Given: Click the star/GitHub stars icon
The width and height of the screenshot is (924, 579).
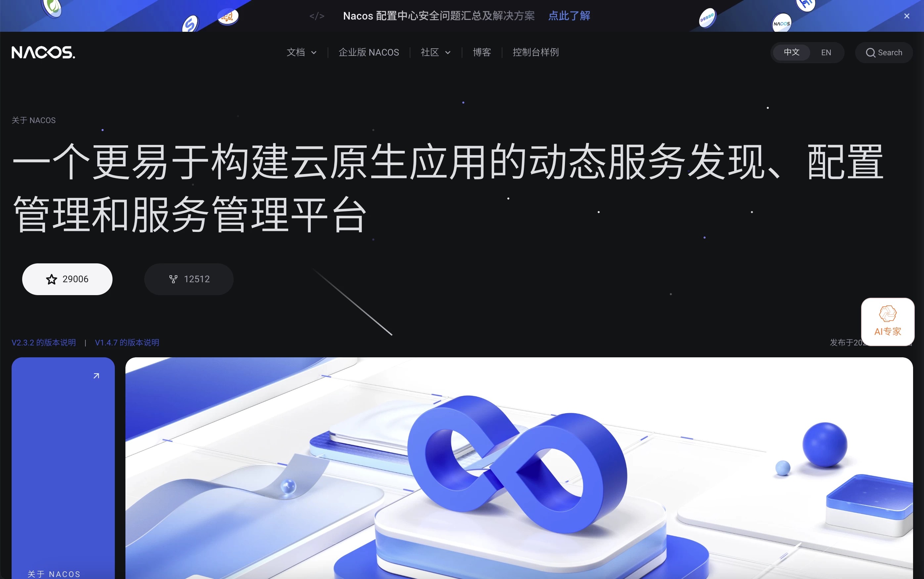Looking at the screenshot, I should pos(52,279).
